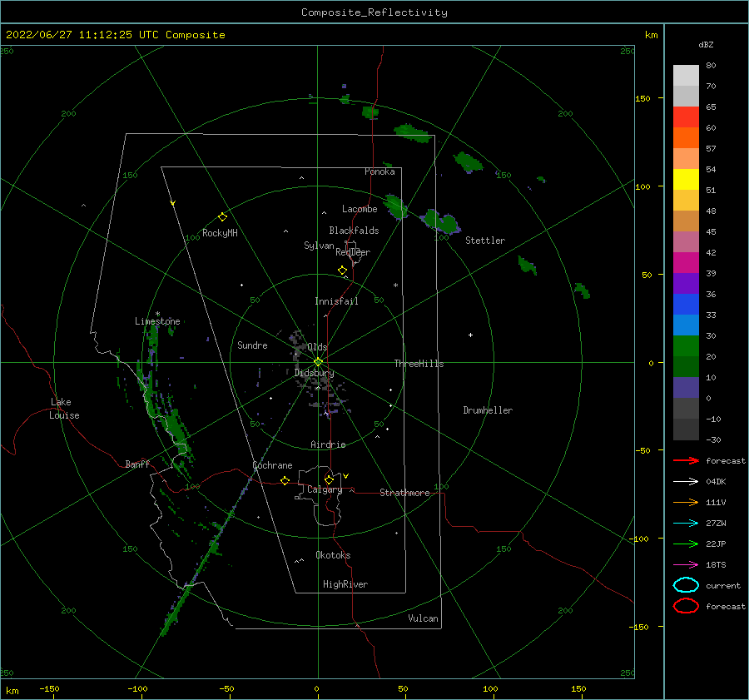Click the purple 39 dBZ color swatch

(686, 283)
